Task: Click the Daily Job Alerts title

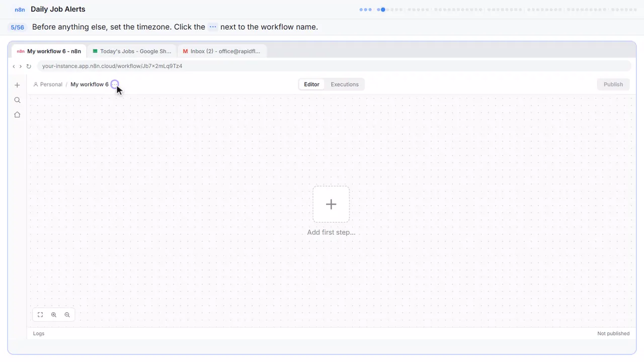Action: 58,9
